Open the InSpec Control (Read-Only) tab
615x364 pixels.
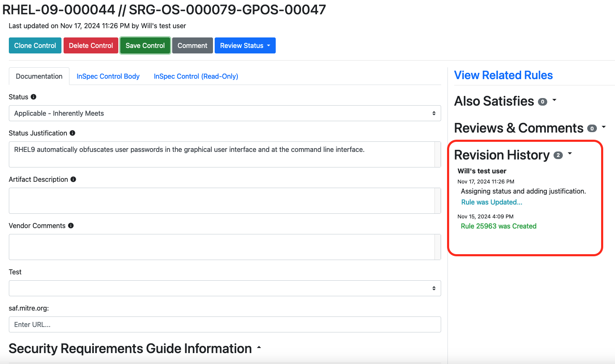[x=196, y=76]
